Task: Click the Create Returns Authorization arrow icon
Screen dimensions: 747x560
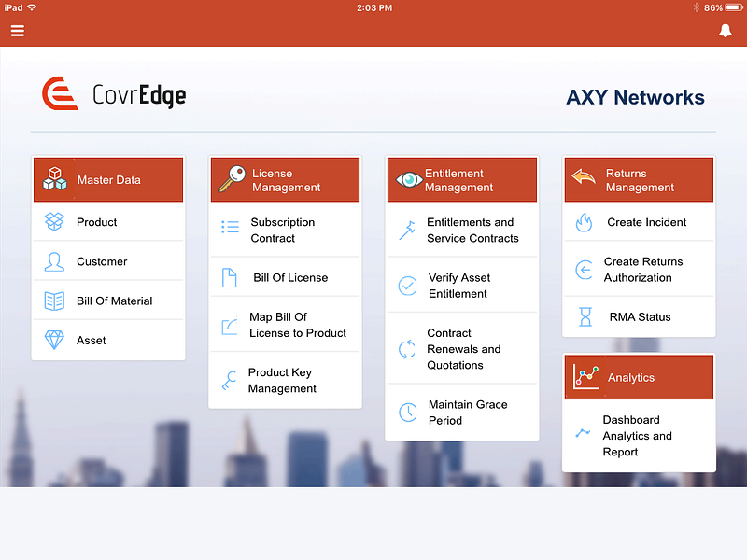Action: point(584,270)
